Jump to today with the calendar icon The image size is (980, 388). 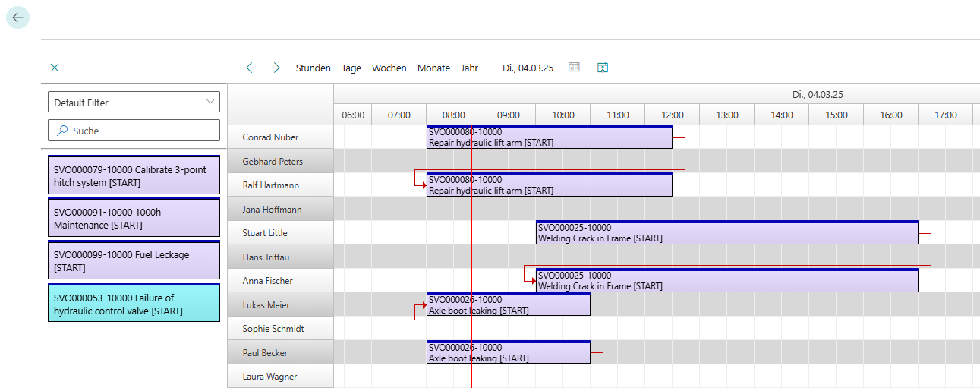pos(603,67)
